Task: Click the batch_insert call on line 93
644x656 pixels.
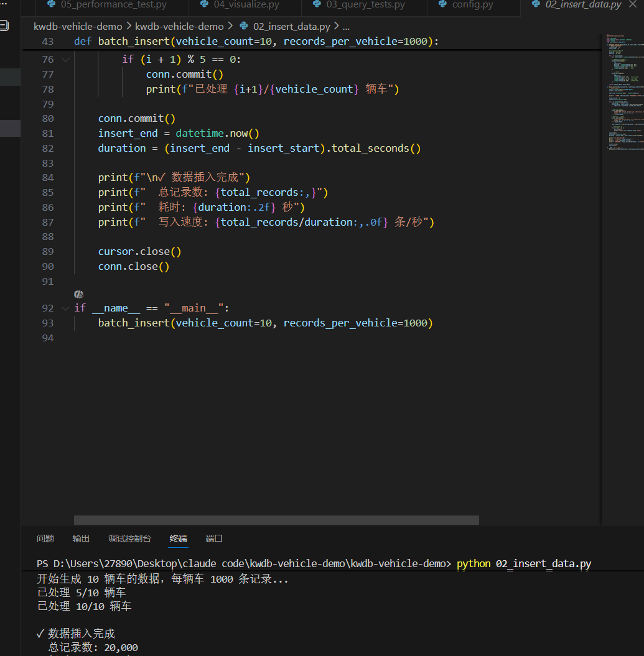Action: 265,323
